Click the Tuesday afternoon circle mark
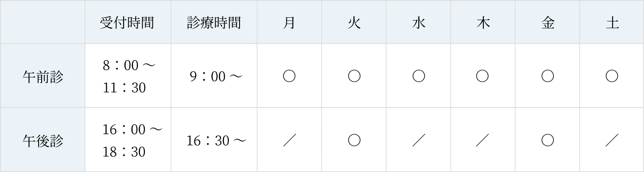The height and width of the screenshot is (172, 644). point(354,141)
